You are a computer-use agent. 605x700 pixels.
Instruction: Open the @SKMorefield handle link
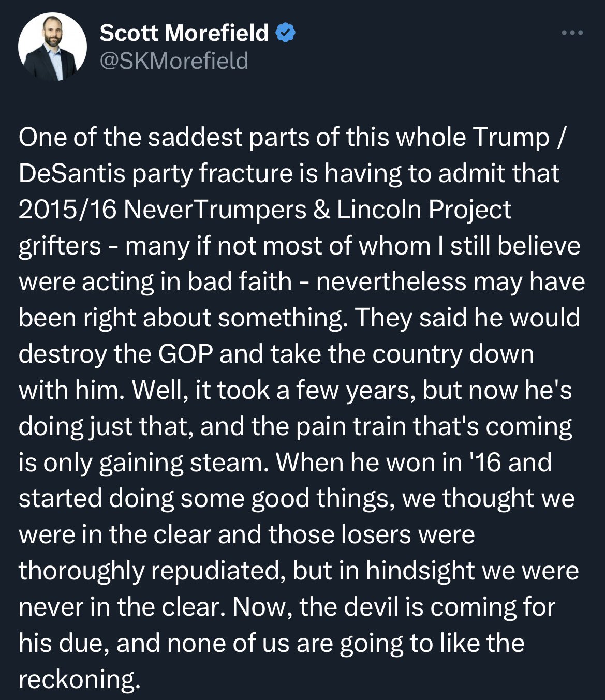(x=173, y=61)
